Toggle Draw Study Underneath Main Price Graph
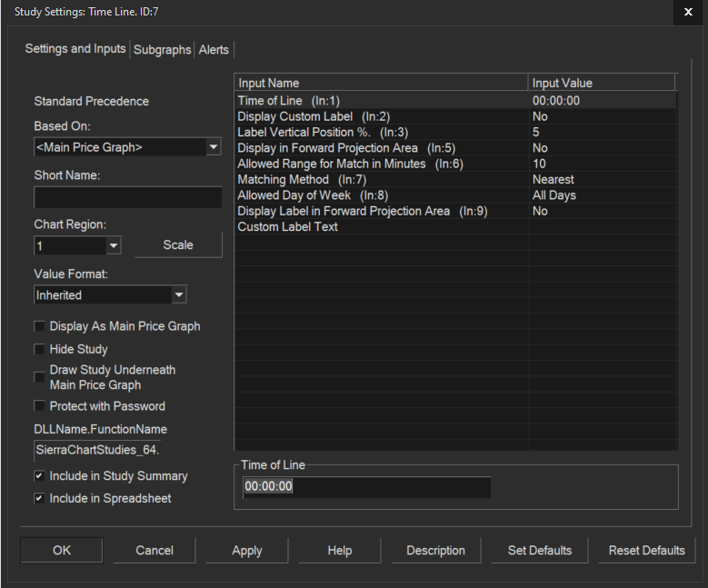Image resolution: width=708 pixels, height=588 pixels. (x=39, y=377)
